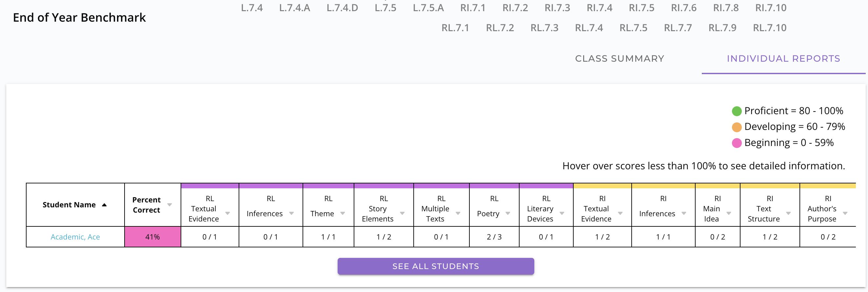The image size is (868, 292).
Task: Sort RL Textual Evidence column arrow
Action: click(227, 214)
